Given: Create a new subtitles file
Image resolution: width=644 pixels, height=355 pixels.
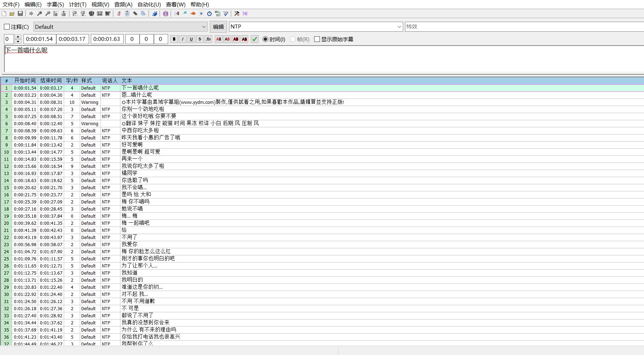Looking at the screenshot, I should pos(4,14).
